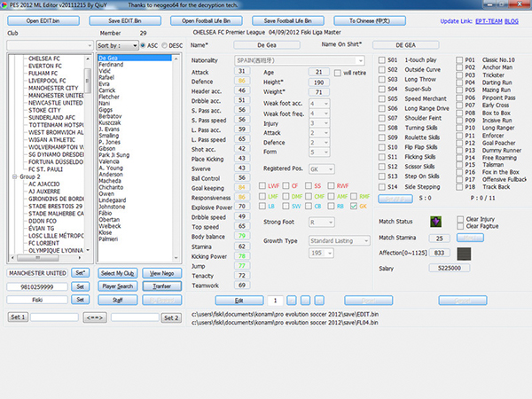Viewport: 532px width, 399px height.
Task: Select Ferdinand in the member list
Action: point(111,65)
